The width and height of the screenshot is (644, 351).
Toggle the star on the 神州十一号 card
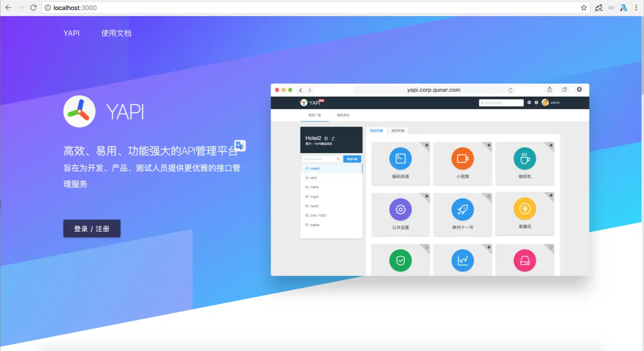coord(489,197)
